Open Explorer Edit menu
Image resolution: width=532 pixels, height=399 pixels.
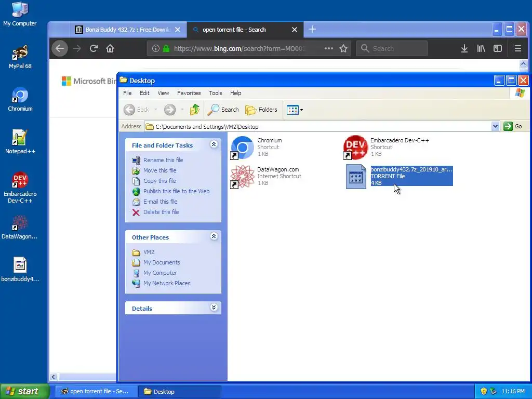pos(144,93)
